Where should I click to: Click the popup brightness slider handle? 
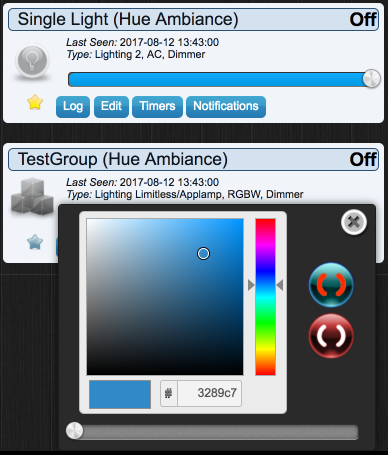(74, 430)
